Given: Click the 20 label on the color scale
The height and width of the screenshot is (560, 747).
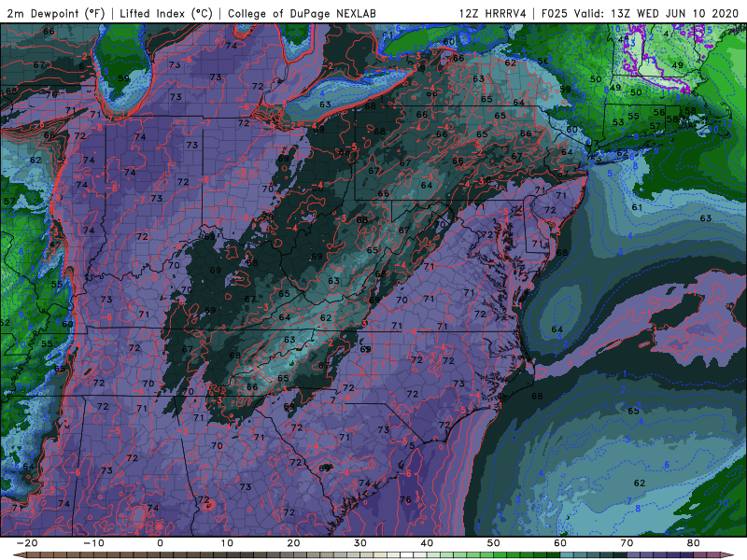Looking at the screenshot, I should tap(293, 543).
